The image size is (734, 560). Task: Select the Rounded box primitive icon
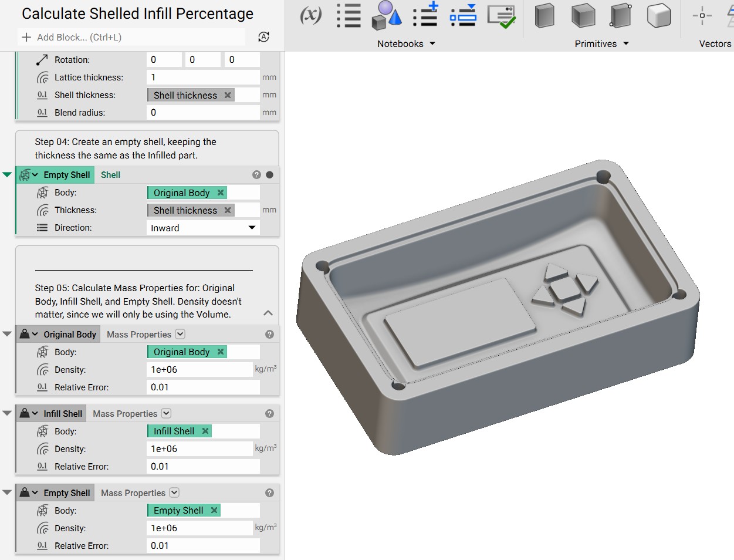tap(659, 16)
